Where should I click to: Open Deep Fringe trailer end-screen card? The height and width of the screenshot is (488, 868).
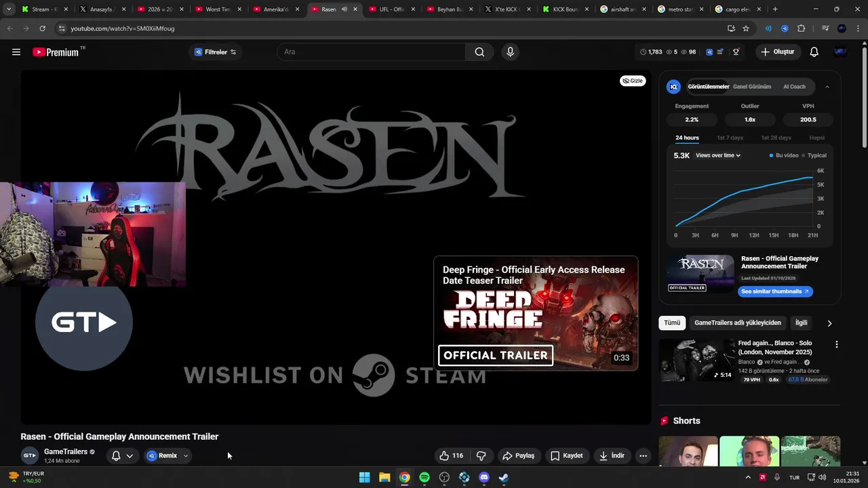[x=536, y=313]
